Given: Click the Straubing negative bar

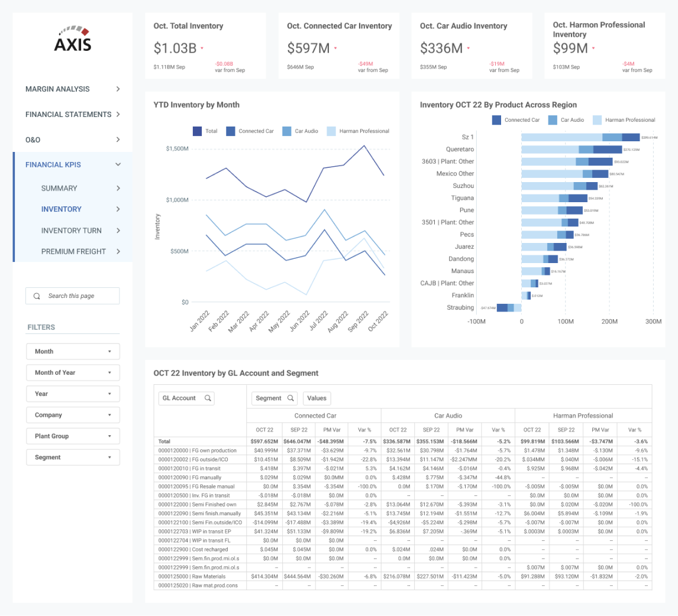Looking at the screenshot, I should 509,307.
